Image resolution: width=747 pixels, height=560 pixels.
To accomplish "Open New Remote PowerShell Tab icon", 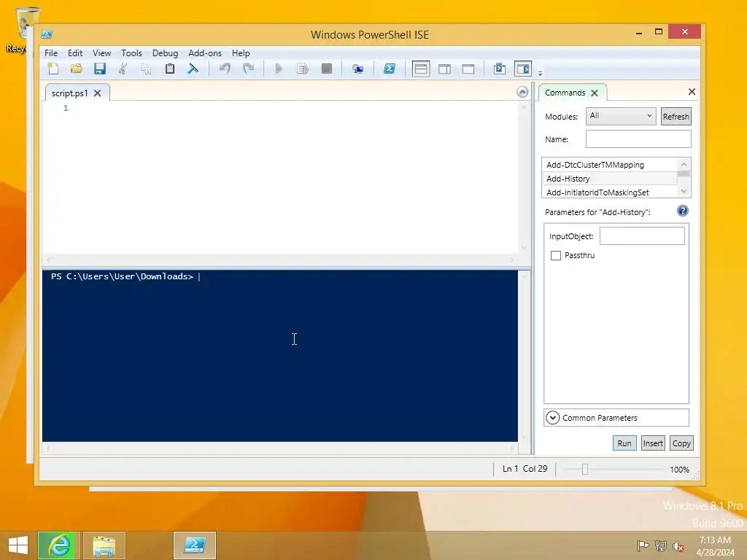I will point(357,69).
